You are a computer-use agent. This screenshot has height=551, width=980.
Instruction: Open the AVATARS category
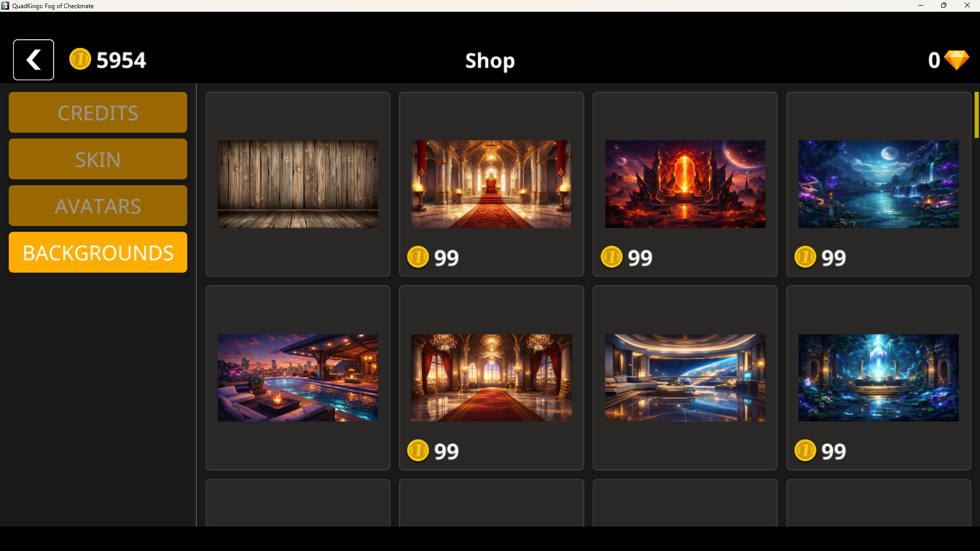[x=98, y=206]
